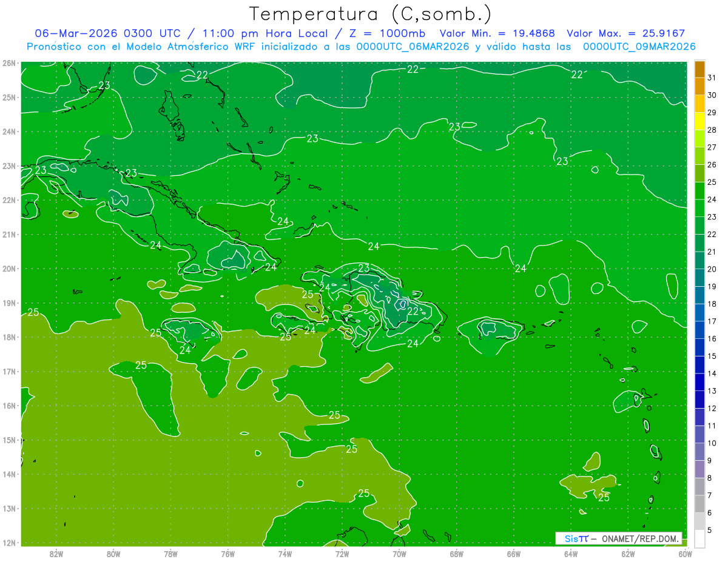
Task: Click the color scale label '26'
Action: coord(712,164)
